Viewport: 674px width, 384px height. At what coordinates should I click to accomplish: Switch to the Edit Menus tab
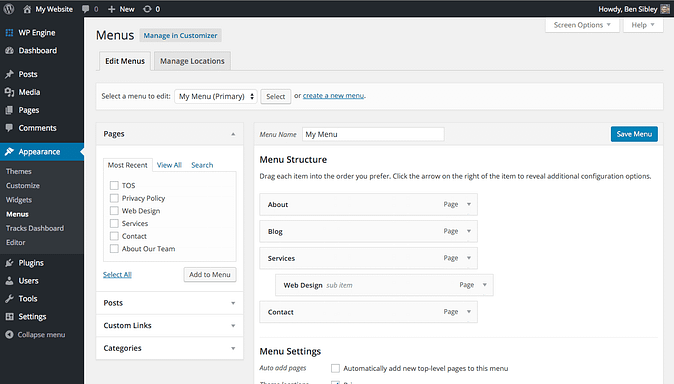(x=125, y=61)
